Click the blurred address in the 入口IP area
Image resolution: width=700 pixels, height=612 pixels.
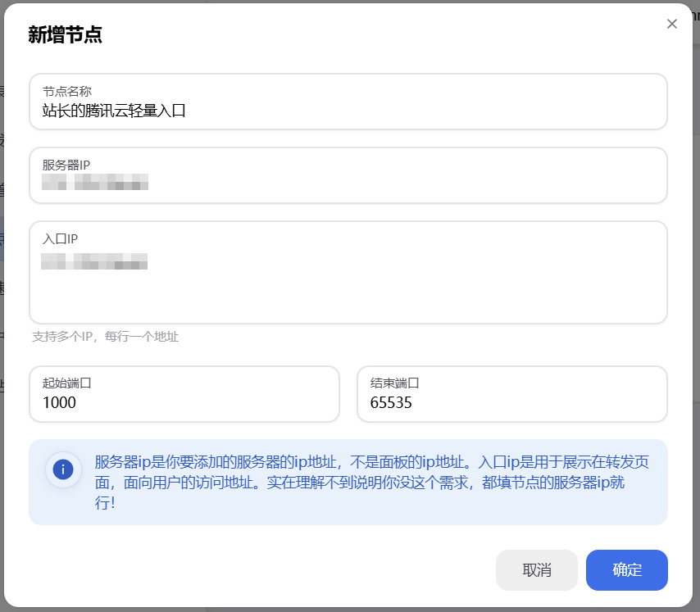tap(94, 261)
